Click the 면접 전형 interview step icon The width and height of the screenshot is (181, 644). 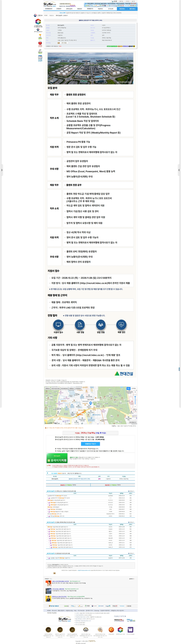tap(101, 325)
